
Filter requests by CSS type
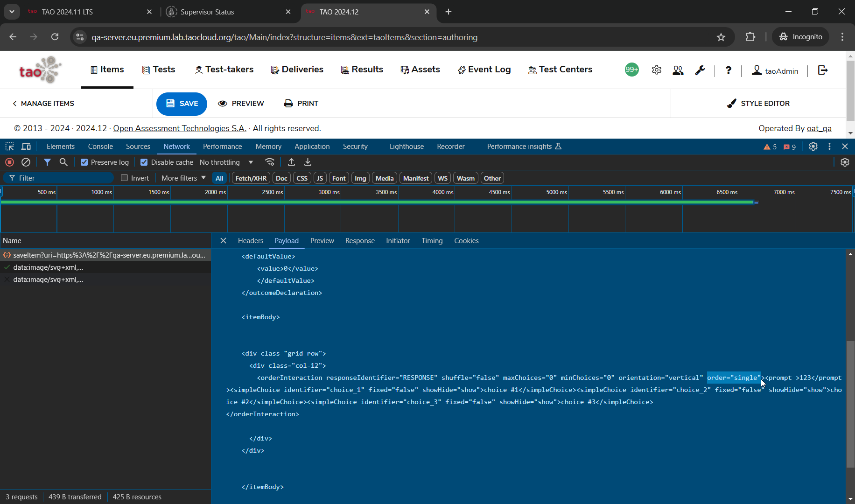click(x=302, y=178)
